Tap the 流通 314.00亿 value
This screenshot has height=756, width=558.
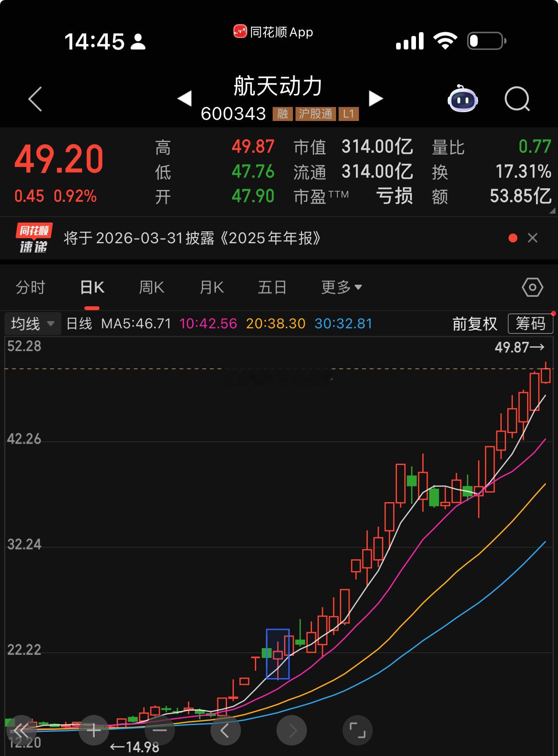point(377,172)
